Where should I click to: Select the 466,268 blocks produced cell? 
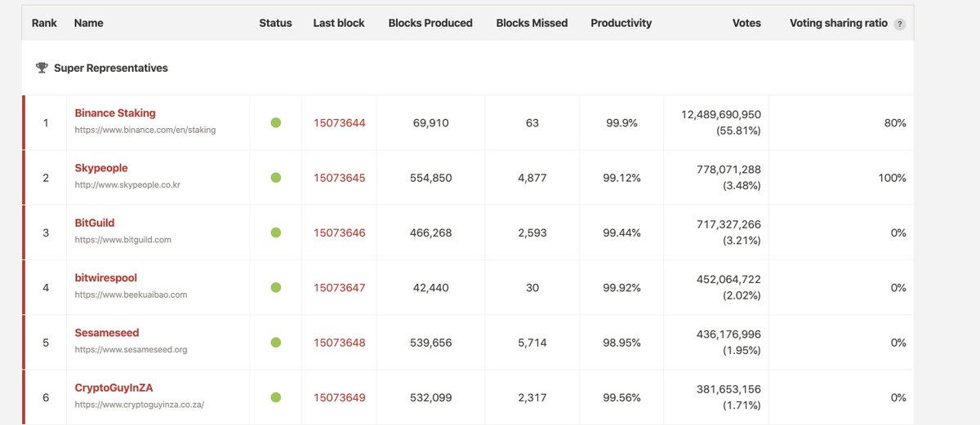tap(430, 233)
